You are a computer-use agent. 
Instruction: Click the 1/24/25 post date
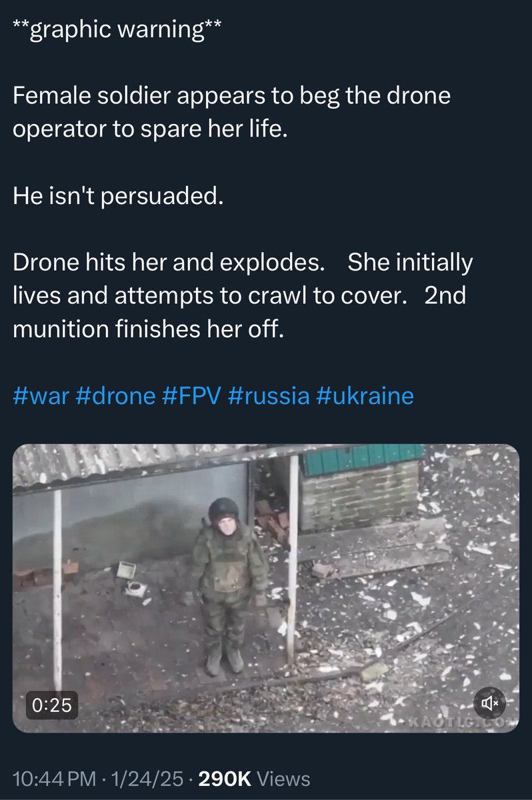(x=149, y=779)
